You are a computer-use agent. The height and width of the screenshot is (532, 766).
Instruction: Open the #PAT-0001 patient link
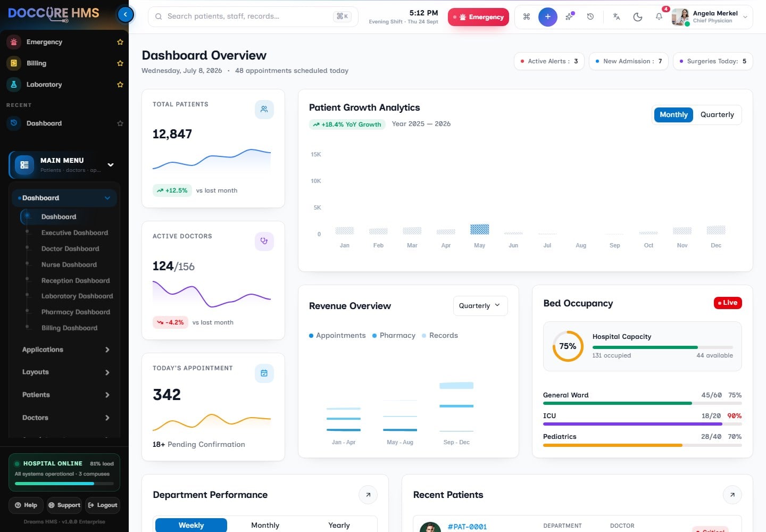tap(467, 527)
